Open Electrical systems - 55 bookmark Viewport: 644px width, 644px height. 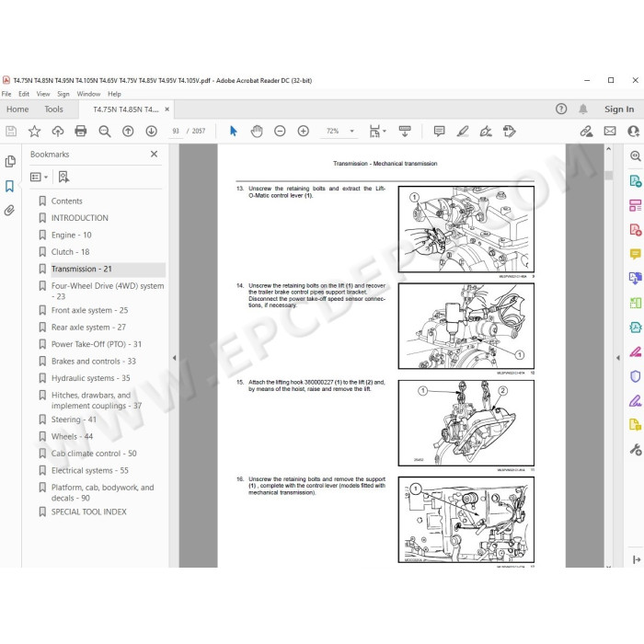tap(90, 471)
